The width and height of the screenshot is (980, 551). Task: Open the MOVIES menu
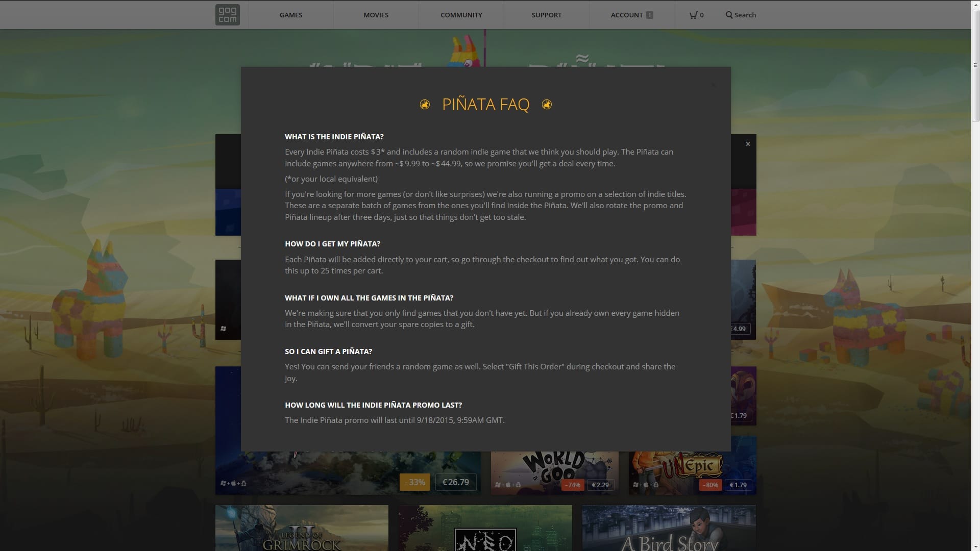[376, 15]
